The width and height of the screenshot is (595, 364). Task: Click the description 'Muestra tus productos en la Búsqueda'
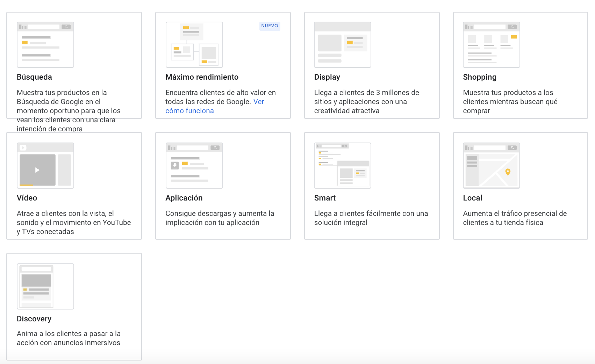[x=69, y=111]
